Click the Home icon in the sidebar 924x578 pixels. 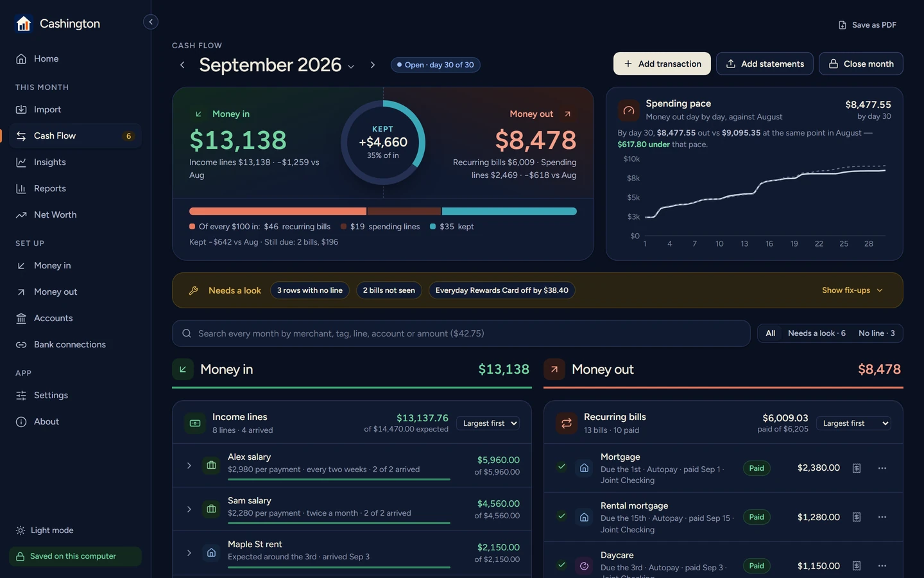pos(21,59)
